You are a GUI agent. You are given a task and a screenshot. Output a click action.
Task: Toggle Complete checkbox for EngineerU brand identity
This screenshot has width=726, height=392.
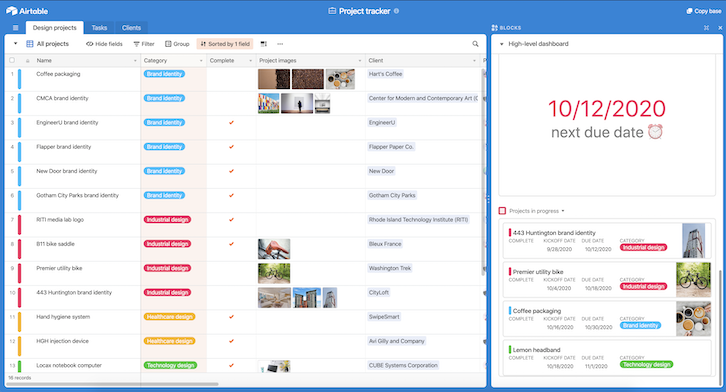click(x=231, y=123)
